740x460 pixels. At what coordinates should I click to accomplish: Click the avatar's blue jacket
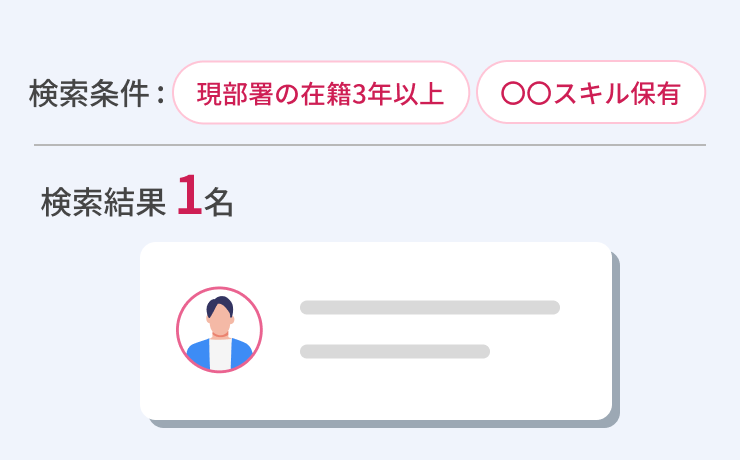coord(197,354)
